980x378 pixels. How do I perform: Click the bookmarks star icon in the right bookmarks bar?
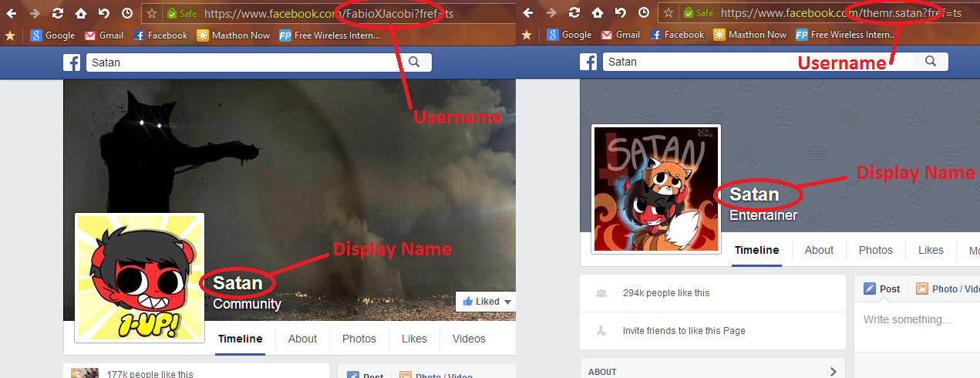coord(527,35)
